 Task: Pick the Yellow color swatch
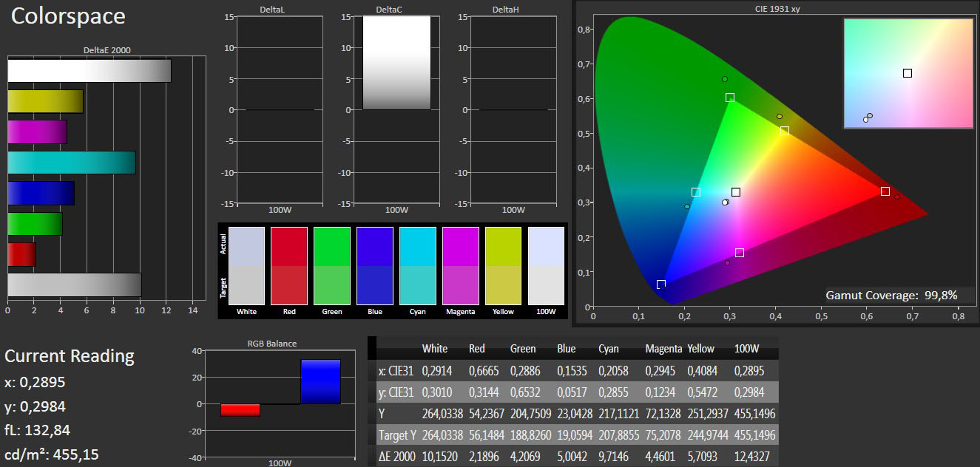tap(503, 266)
